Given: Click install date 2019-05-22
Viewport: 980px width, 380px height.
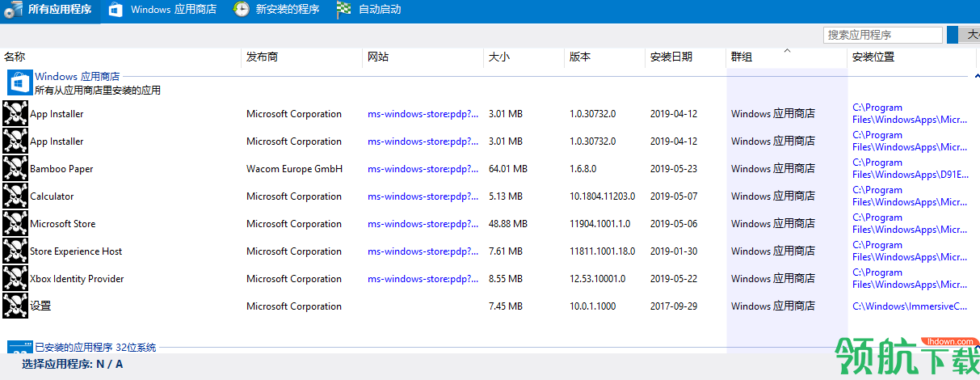Looking at the screenshot, I should pyautogui.click(x=674, y=279).
